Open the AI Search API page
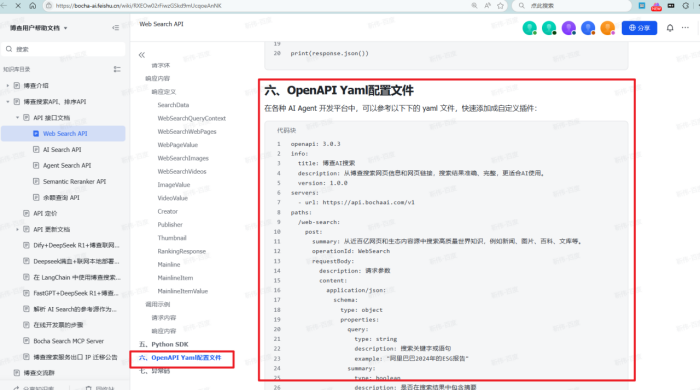 click(x=63, y=150)
